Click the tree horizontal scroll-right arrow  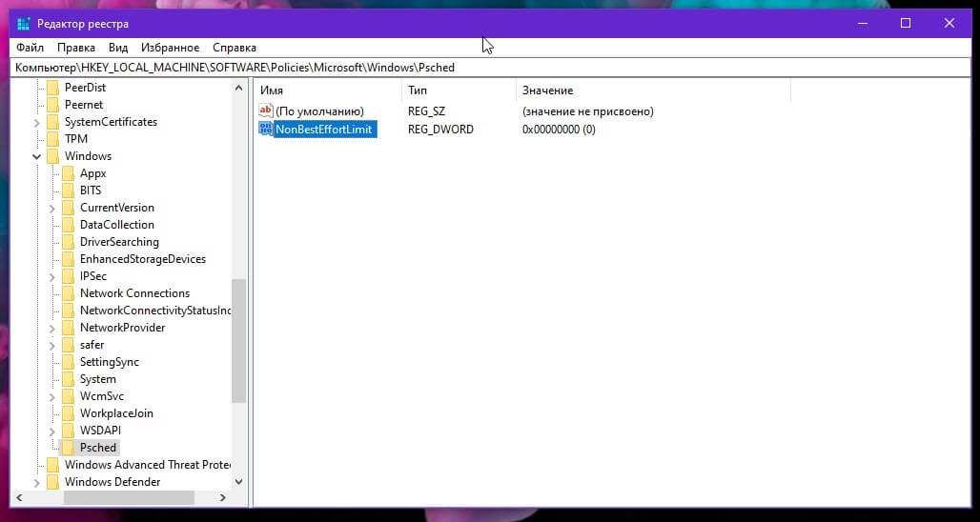point(223,497)
